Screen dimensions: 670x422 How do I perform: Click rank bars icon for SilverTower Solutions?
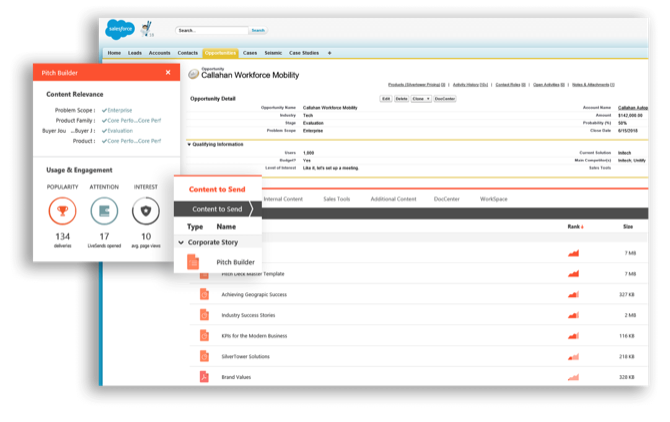pos(574,356)
